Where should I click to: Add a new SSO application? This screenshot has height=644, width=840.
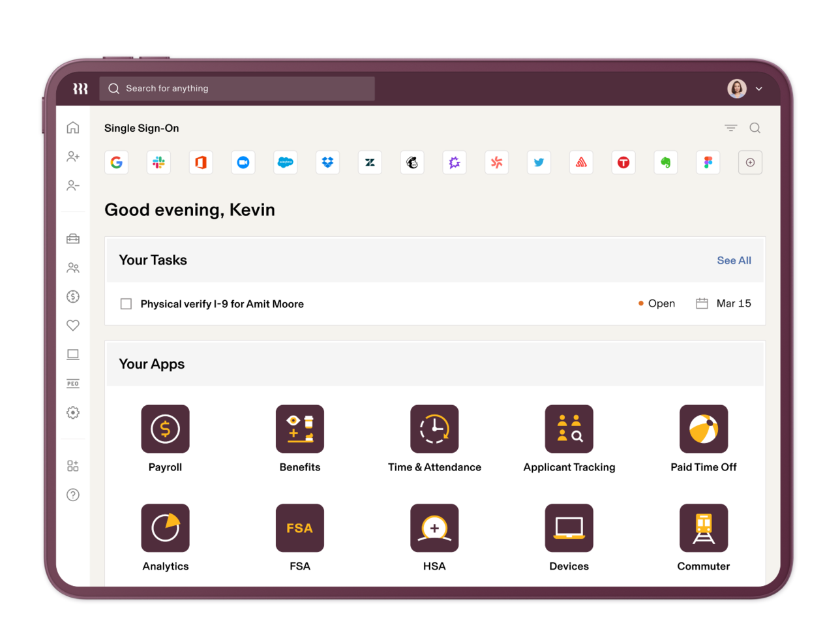750,162
